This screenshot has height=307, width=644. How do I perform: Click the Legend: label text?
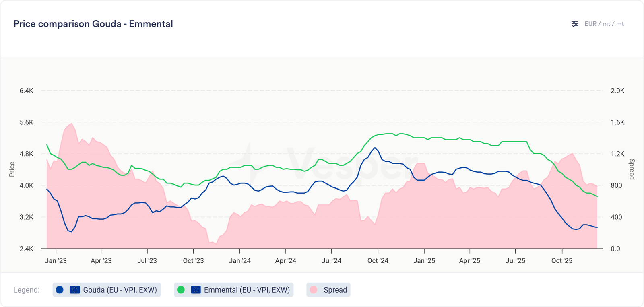pos(27,290)
